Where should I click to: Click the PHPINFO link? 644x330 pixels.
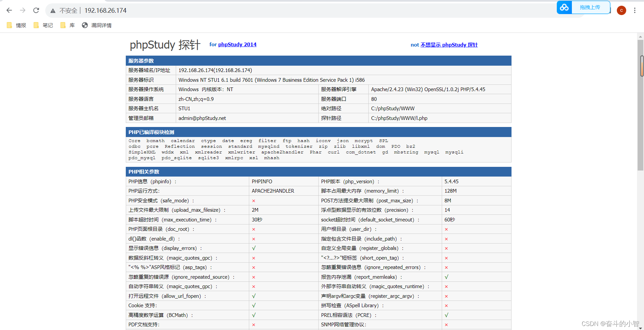pyautogui.click(x=262, y=182)
